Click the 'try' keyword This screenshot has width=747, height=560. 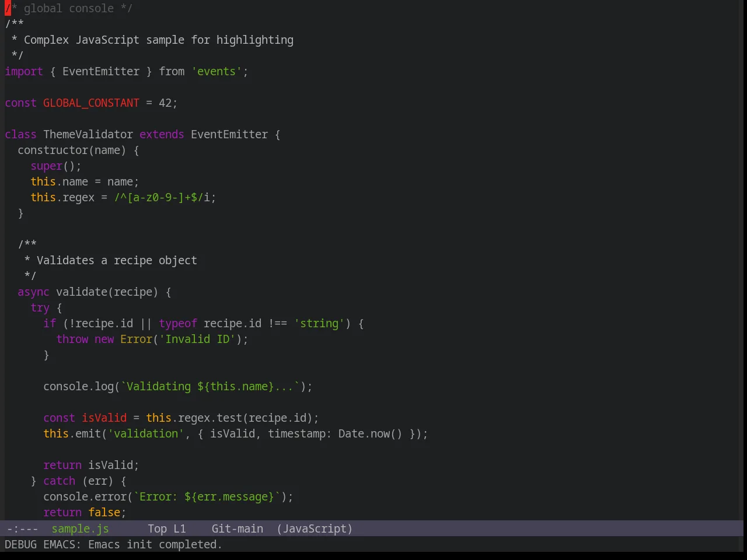(40, 307)
